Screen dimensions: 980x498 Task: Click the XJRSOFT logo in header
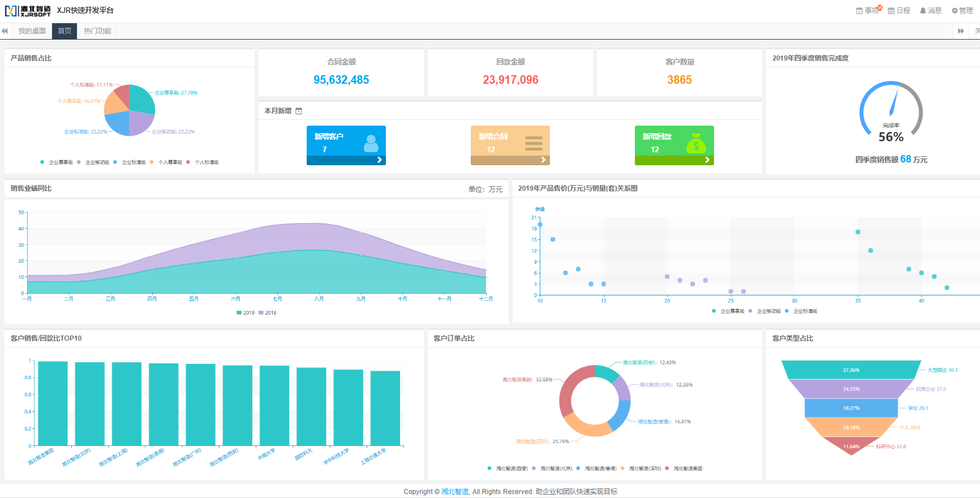[x=28, y=11]
